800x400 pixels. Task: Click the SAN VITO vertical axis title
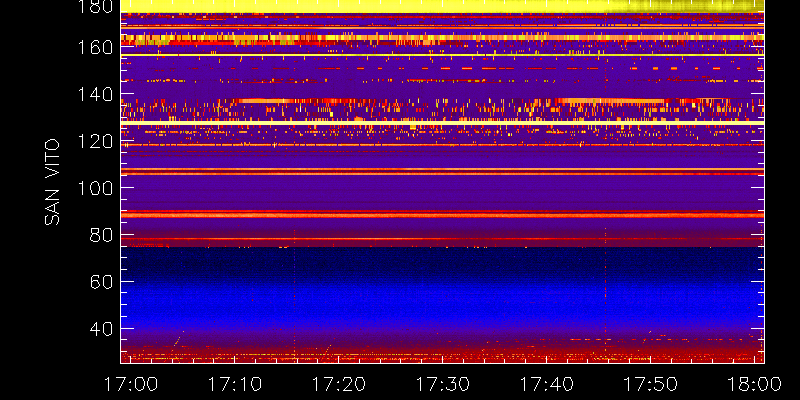point(52,182)
